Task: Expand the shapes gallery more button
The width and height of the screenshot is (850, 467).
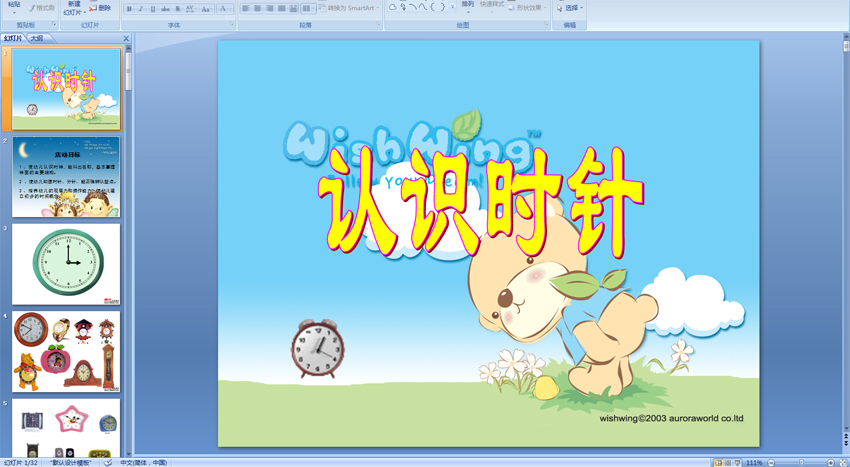Action: click(x=453, y=8)
